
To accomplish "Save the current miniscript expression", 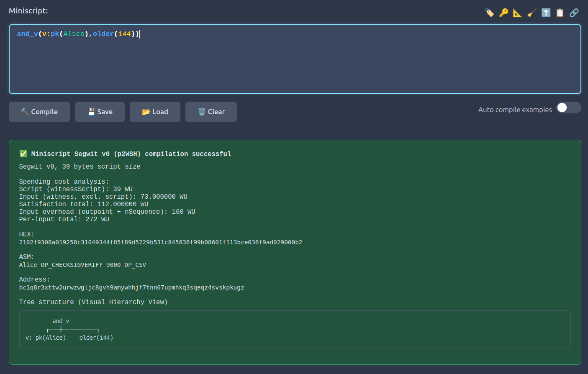I will coord(100,112).
